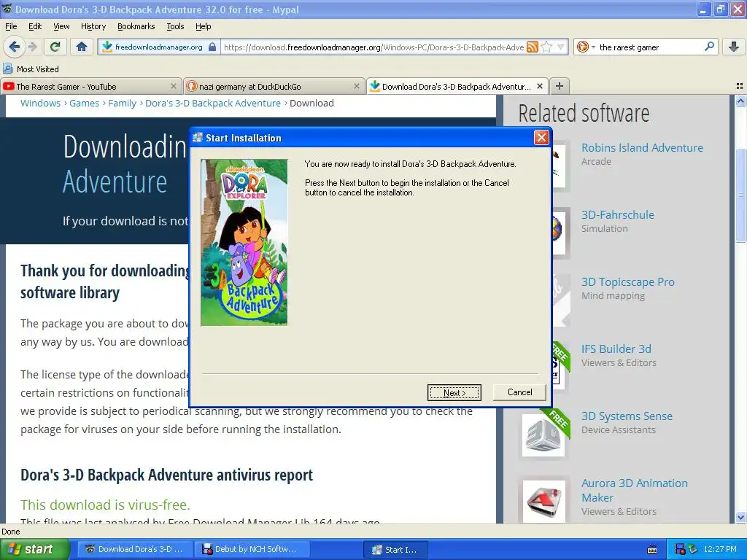Cancel the Dora installation
747x560 pixels.
[x=519, y=392]
